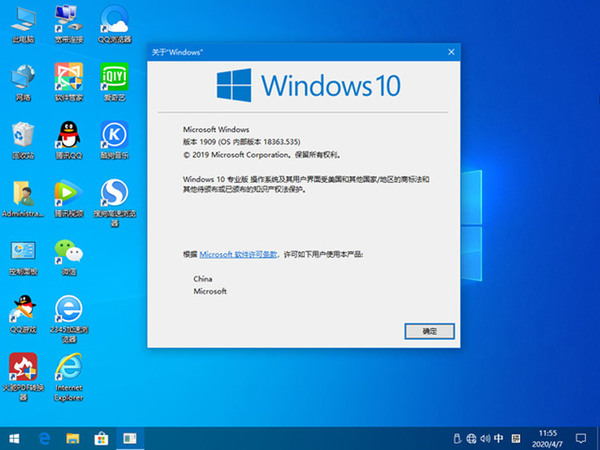Open Kugou Music desktop icon
Image resolution: width=600 pixels, height=450 pixels.
tap(115, 136)
